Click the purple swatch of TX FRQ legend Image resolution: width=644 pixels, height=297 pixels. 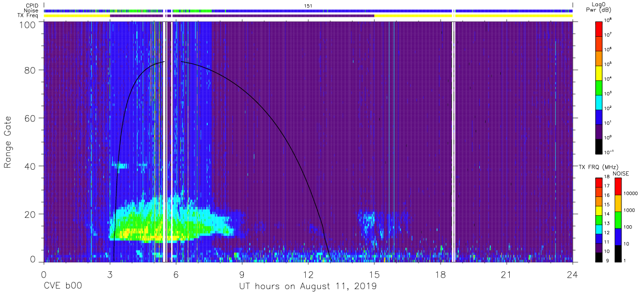click(x=599, y=247)
